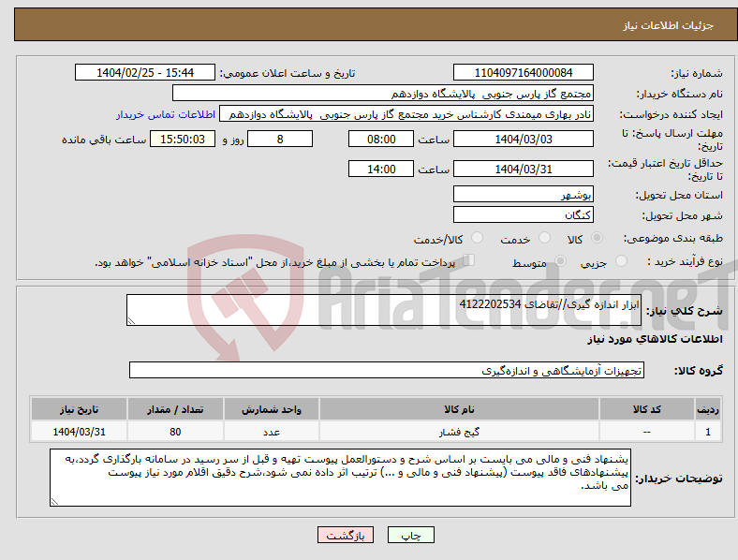Select the جزیی purchase type radio
Image resolution: width=738 pixels, height=560 pixels.
(x=621, y=261)
